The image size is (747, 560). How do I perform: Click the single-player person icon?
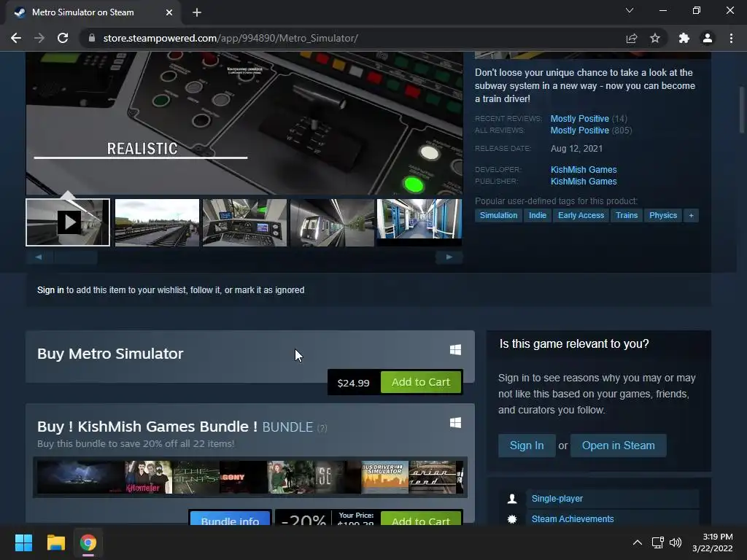tap(512, 499)
